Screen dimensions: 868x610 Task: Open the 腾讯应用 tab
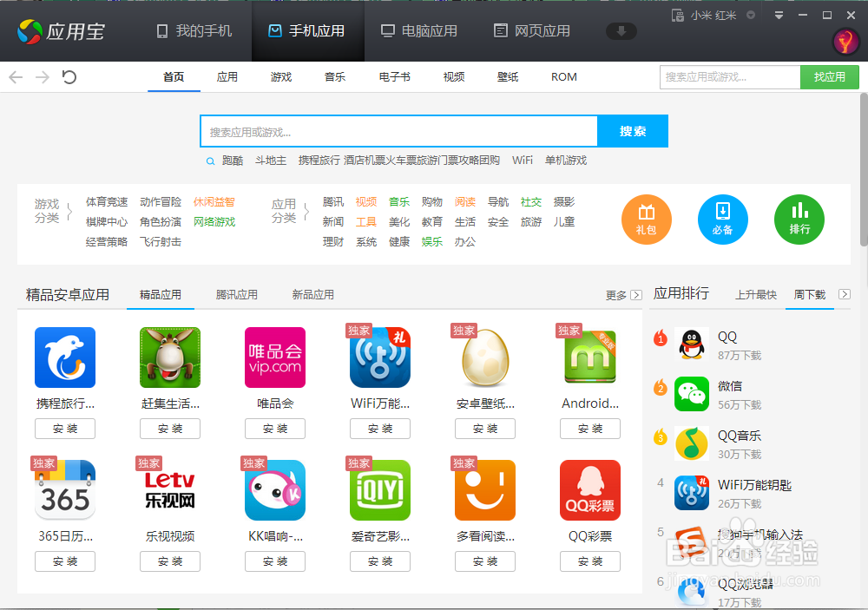pos(236,294)
